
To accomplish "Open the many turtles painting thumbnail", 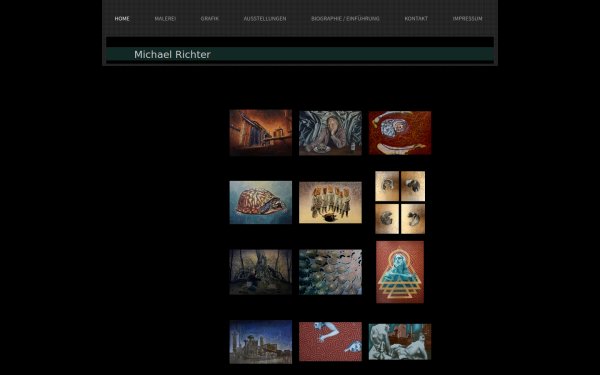I will pos(330,272).
